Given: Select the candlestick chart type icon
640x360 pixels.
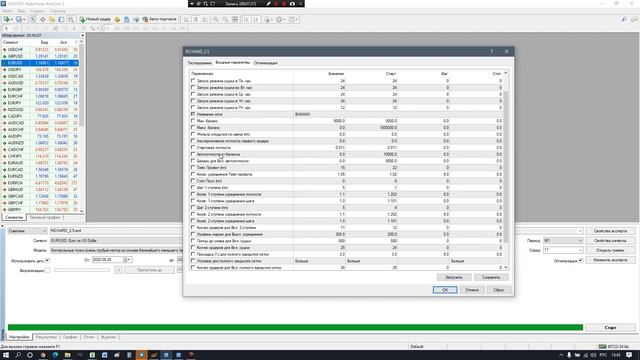Looking at the screenshot, I should click(x=196, y=19).
